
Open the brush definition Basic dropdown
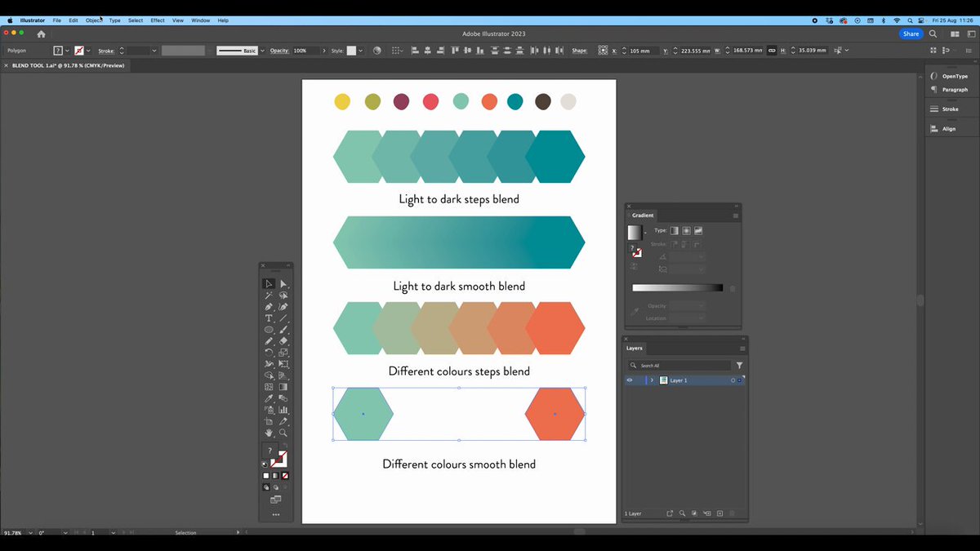click(262, 51)
